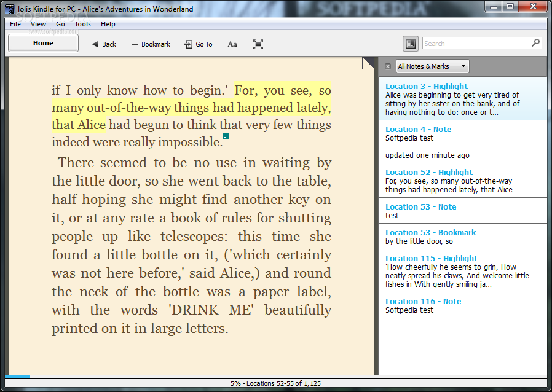
Task: Open the note icon after 'impossible.'
Action: click(x=226, y=136)
